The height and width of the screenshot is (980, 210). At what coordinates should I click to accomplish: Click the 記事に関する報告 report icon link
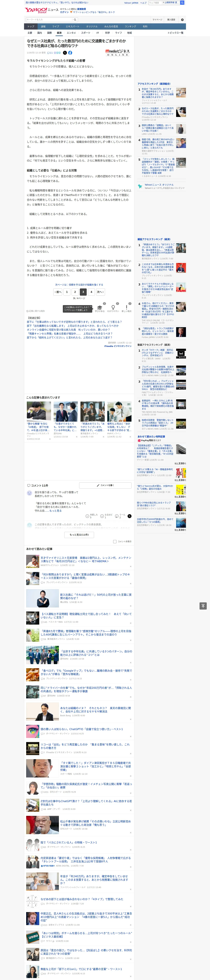pos(35,311)
